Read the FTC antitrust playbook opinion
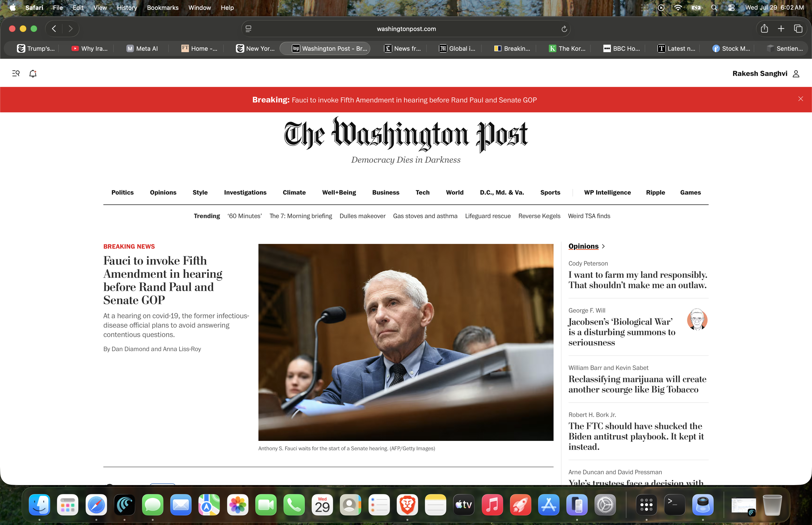Viewport: 812px width, 525px height. 636,436
